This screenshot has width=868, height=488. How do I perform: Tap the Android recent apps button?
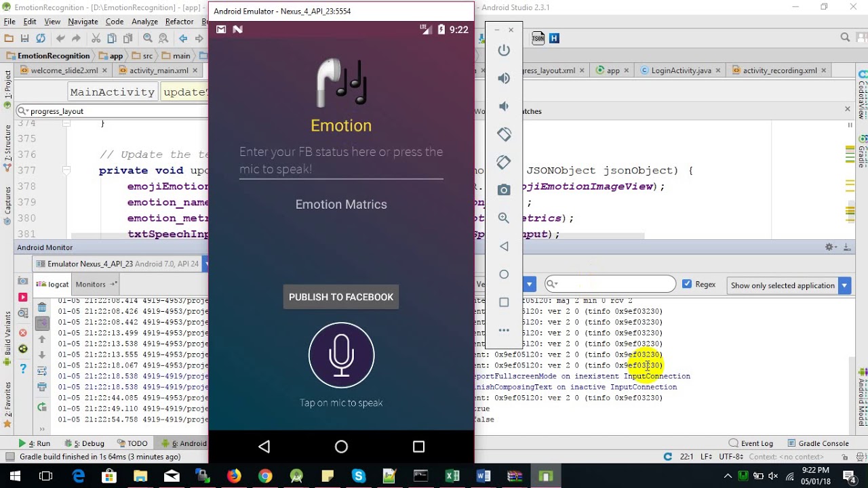(418, 446)
